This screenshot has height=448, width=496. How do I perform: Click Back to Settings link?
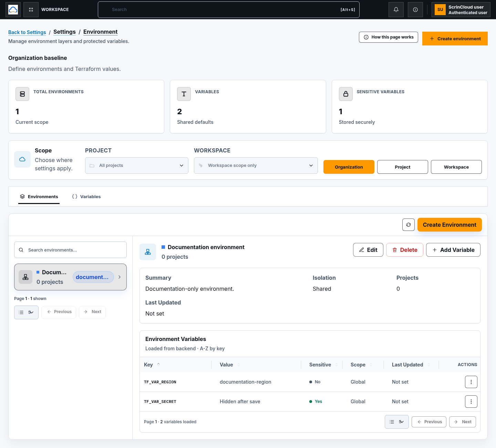27,32
